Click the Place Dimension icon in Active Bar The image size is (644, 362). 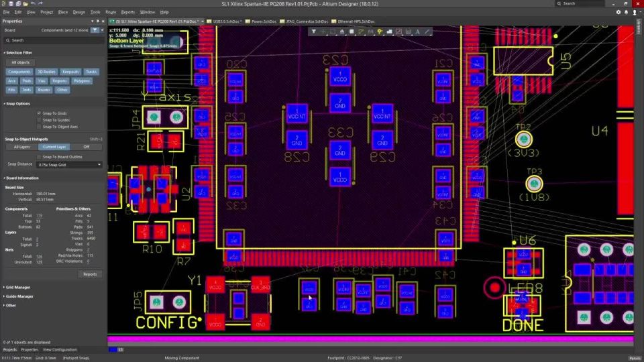[409, 32]
